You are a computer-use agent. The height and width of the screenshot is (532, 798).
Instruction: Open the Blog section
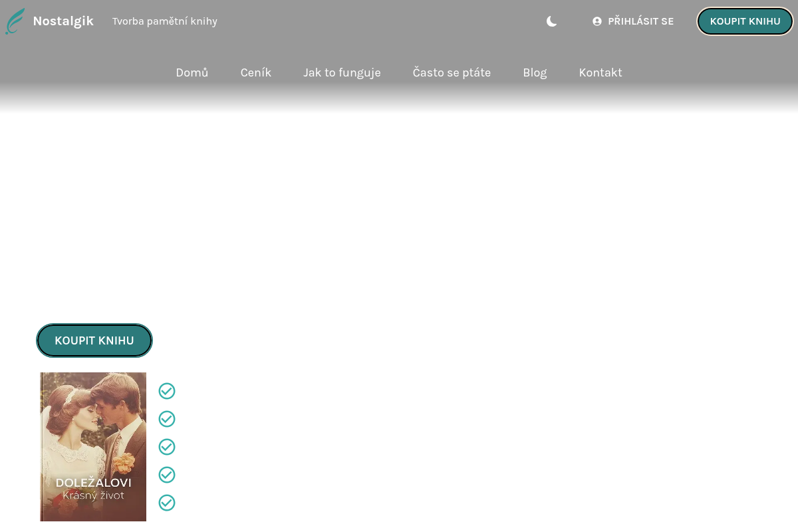point(535,72)
